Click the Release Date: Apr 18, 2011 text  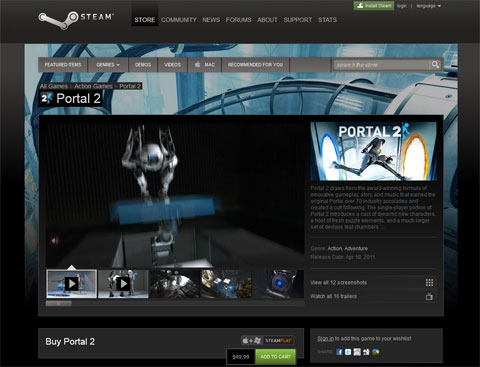[x=343, y=257]
